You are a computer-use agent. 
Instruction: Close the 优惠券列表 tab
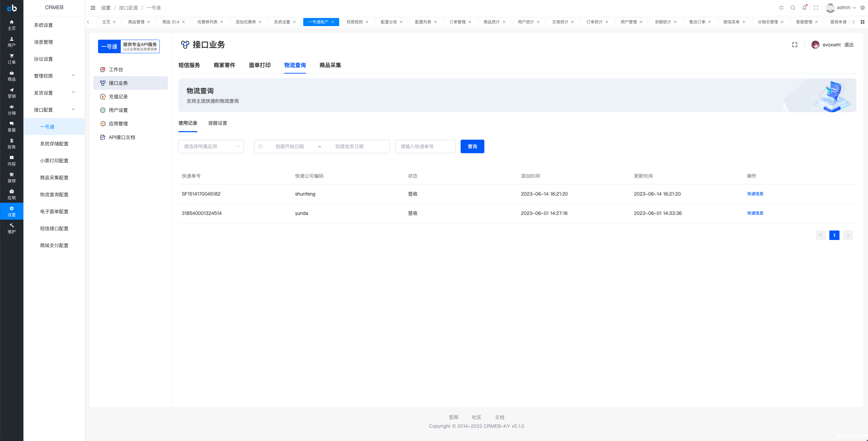[x=222, y=22]
